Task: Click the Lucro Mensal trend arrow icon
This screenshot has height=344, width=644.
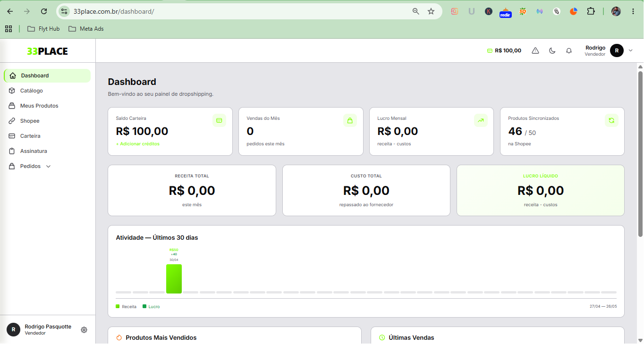Action: [481, 120]
